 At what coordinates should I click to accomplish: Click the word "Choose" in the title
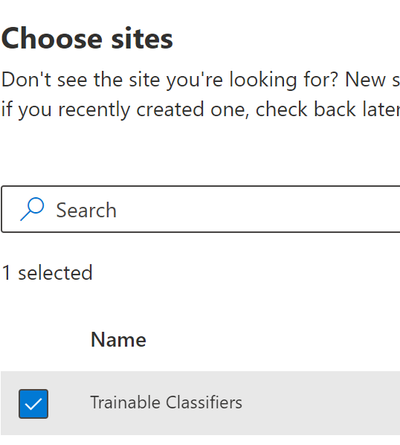pyautogui.click(x=52, y=39)
